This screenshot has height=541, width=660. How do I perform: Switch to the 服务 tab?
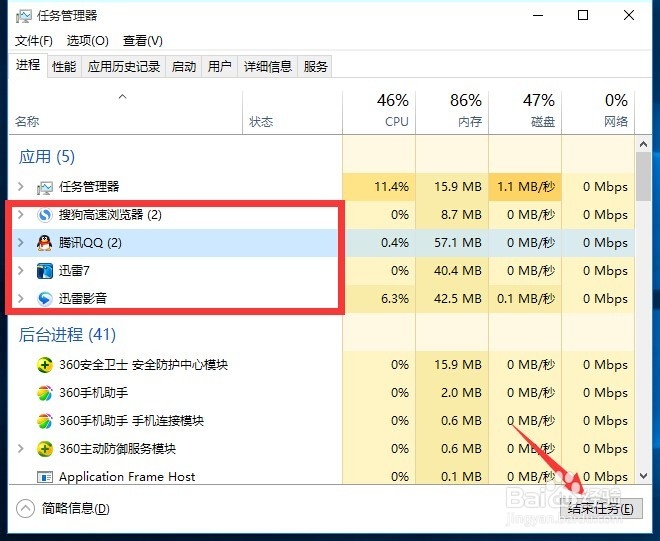click(315, 67)
